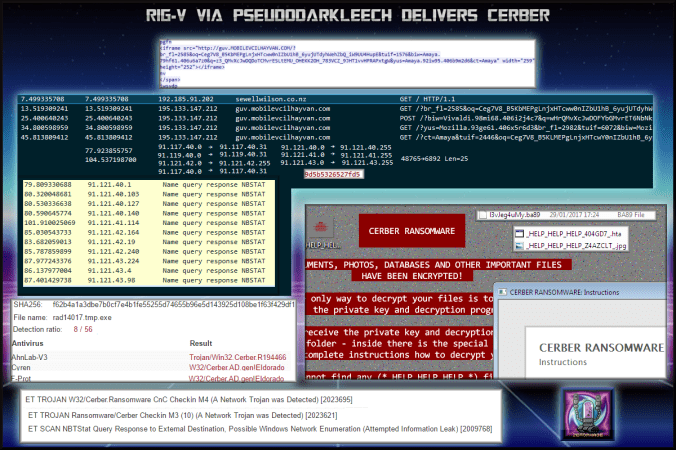The height and width of the screenshot is (450, 676).
Task: Click the 8 / 56 detection ratio
Action: (85, 328)
